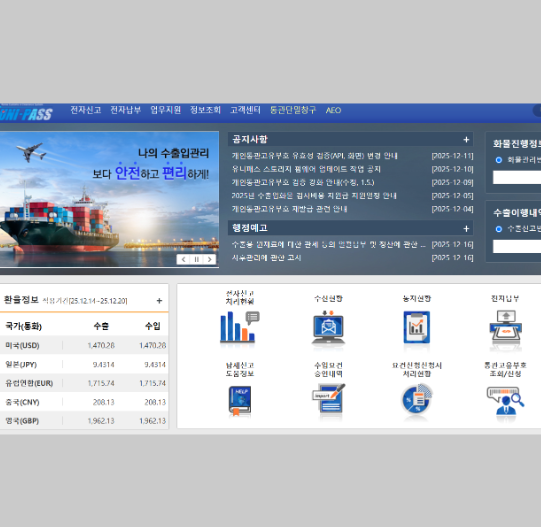Viewport: 541px width, 527px height.
Task: Click the 수입 column header
Action: coord(153,326)
